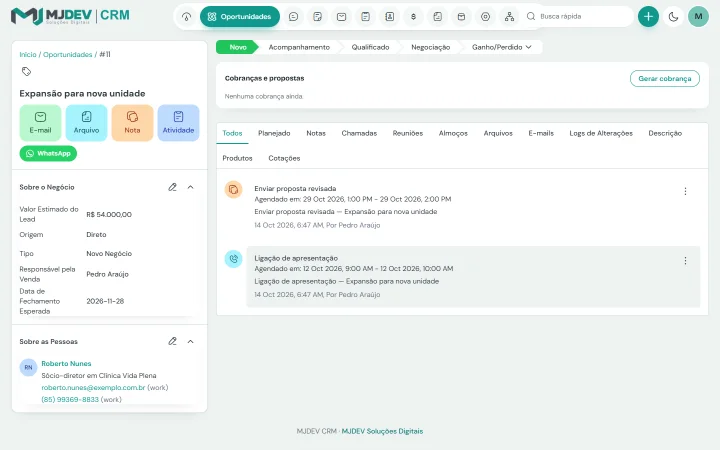Image resolution: width=720 pixels, height=450 pixels.
Task: Switch to the E-mails tab
Action: tap(541, 133)
